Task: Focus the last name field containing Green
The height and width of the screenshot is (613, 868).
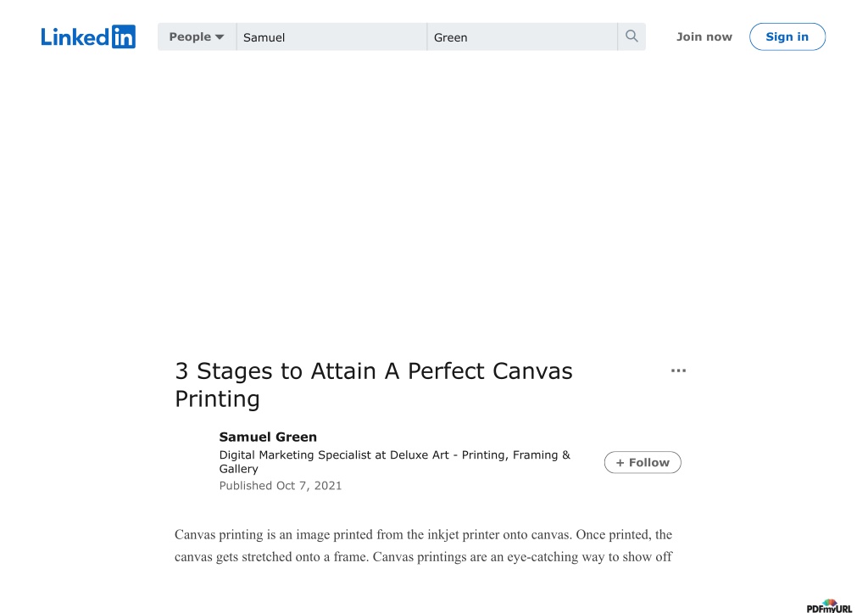Action: coord(522,36)
